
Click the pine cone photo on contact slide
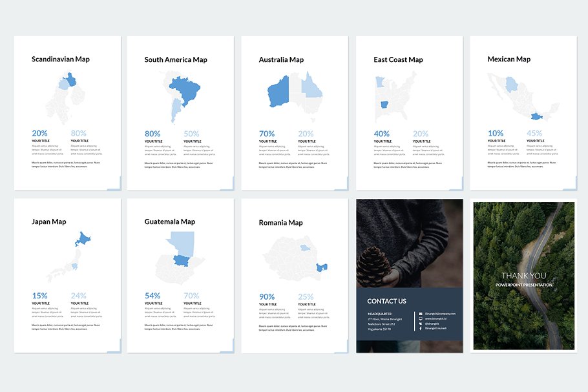pos(375,265)
